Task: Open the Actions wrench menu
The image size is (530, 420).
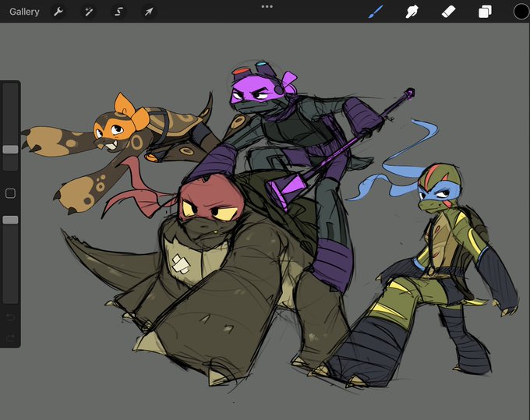Action: (58, 12)
